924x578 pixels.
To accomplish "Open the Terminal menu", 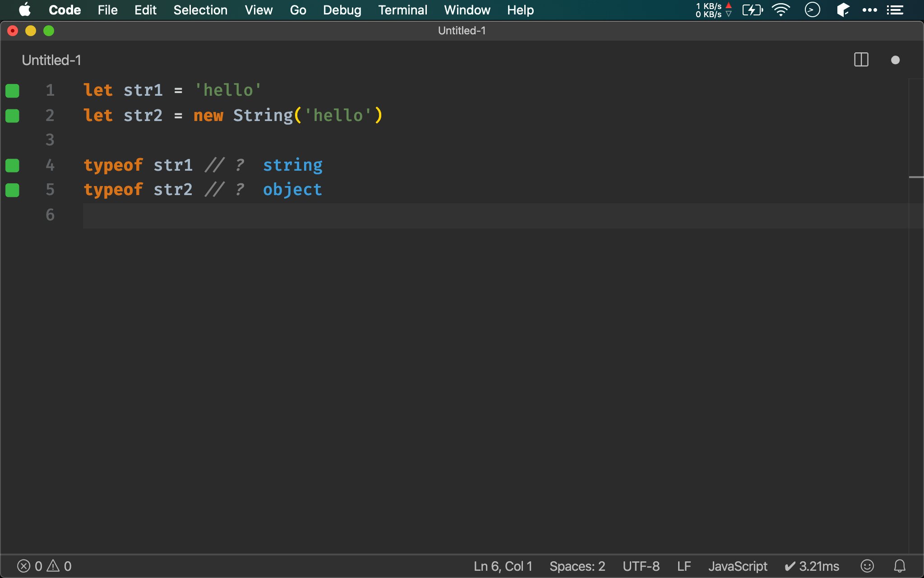I will point(402,10).
